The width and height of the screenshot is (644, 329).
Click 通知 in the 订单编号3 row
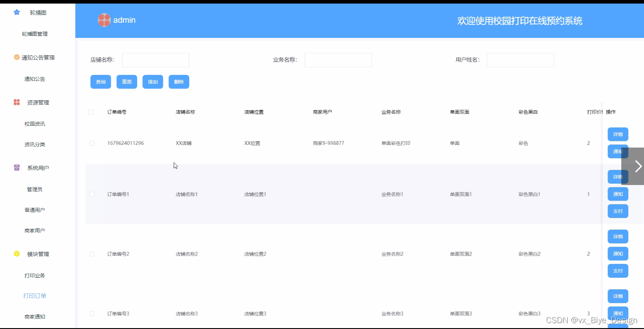click(618, 313)
